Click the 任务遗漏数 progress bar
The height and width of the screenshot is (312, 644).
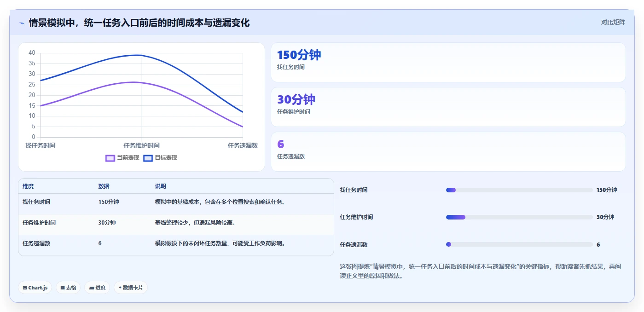tap(519, 244)
